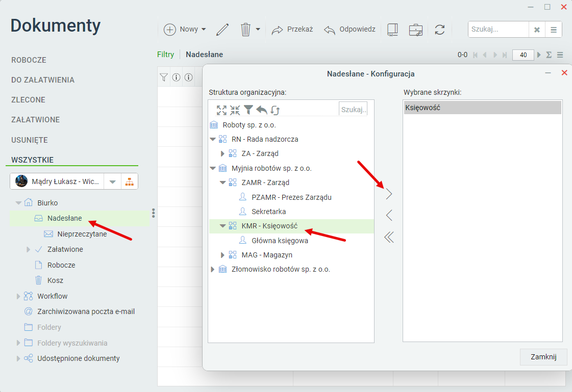Open the Robocze folder under Biurko

tap(61, 265)
